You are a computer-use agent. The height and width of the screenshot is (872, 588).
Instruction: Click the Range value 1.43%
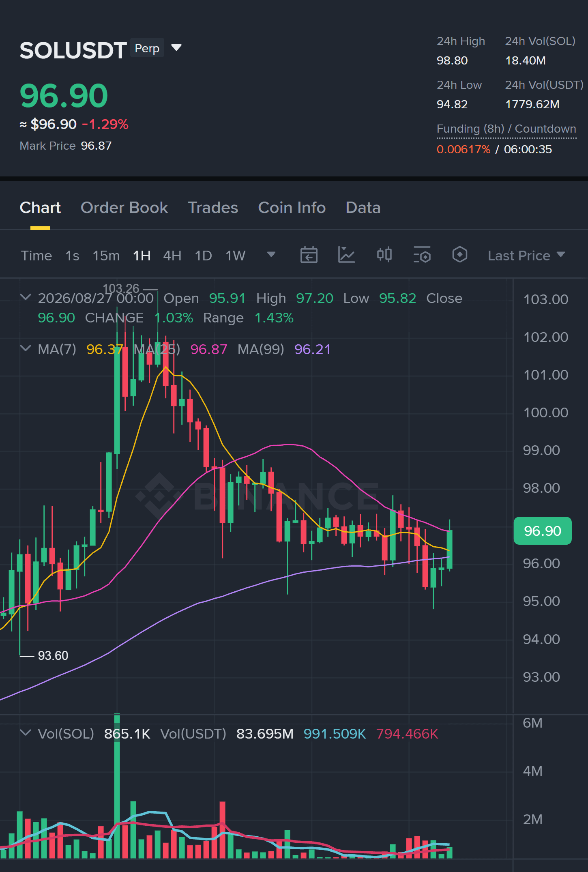click(274, 318)
